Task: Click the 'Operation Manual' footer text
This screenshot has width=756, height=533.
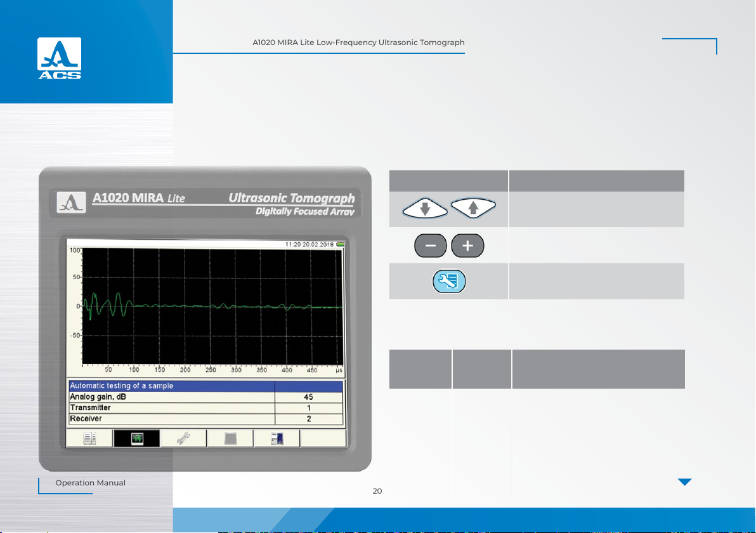Action: pos(90,483)
